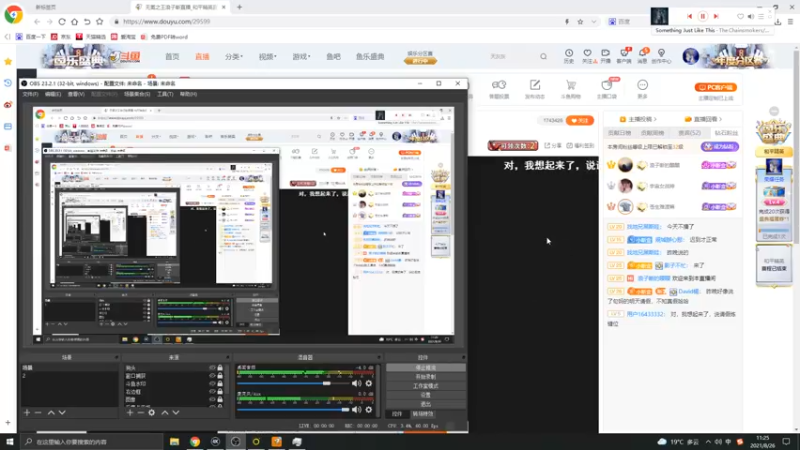Screen dimensions: 800x450
Task: Add a new source in OBS sources panel
Action: tap(130, 412)
